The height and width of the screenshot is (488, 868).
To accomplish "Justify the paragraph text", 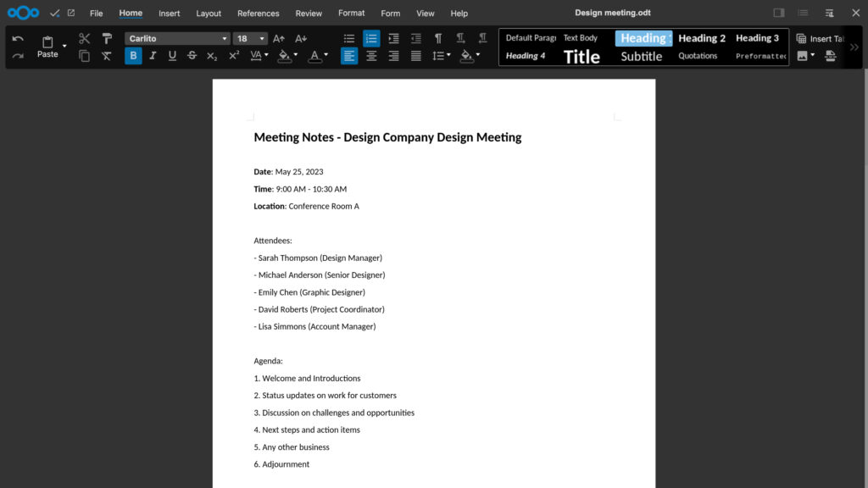I will tap(415, 56).
